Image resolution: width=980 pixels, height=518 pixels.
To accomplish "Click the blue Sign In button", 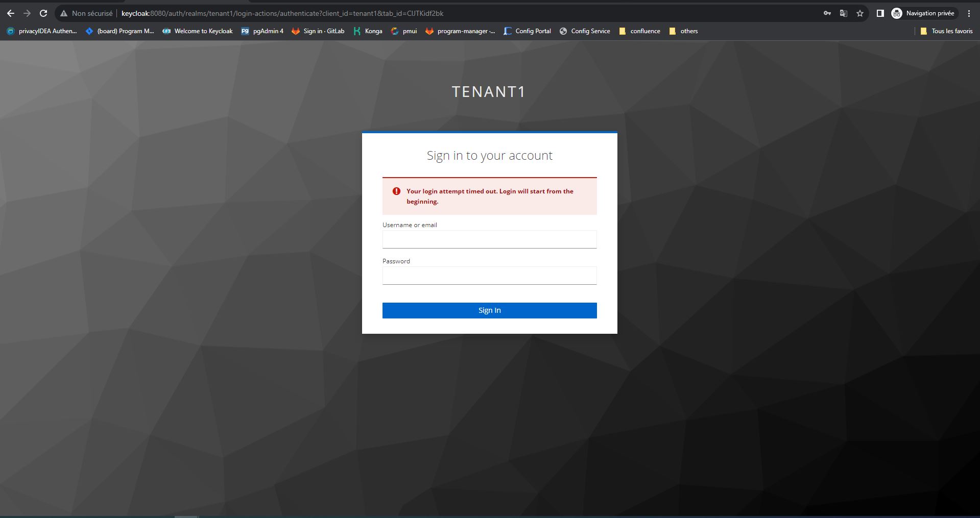I will coord(489,310).
